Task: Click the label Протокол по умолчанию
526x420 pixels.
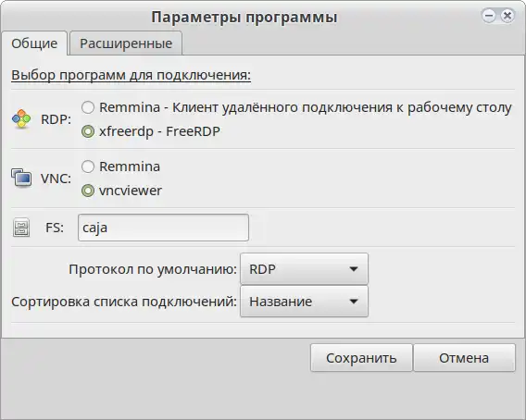Action: tap(153, 269)
